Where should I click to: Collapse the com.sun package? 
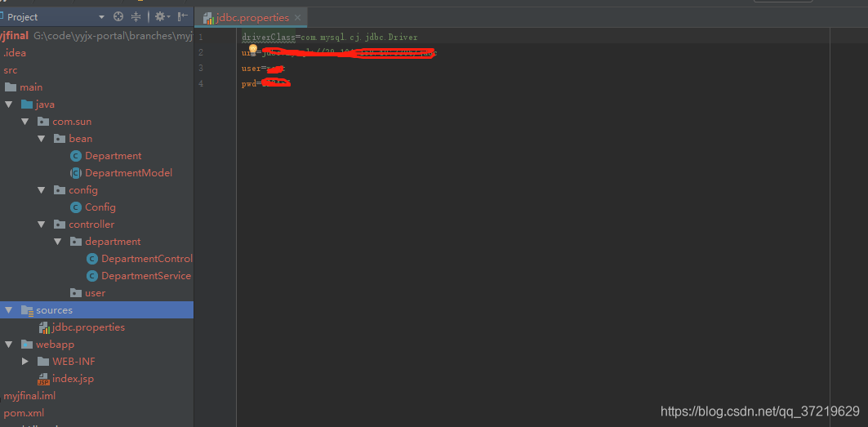tap(25, 122)
